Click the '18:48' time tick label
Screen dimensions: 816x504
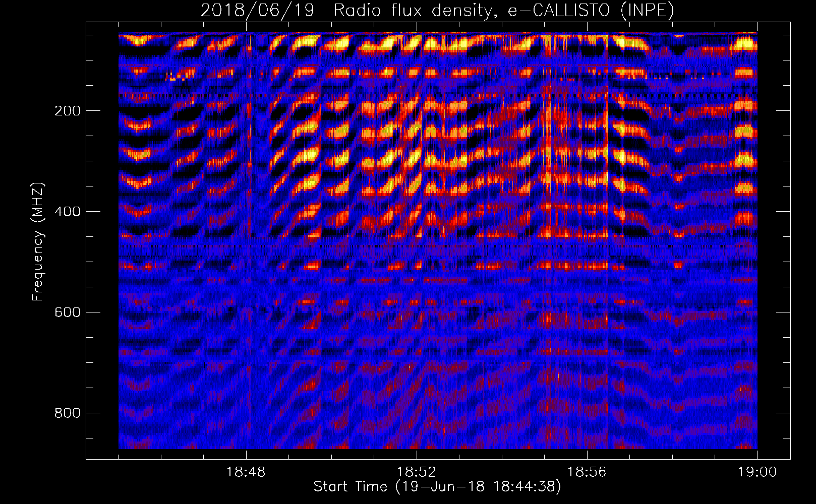coord(246,472)
